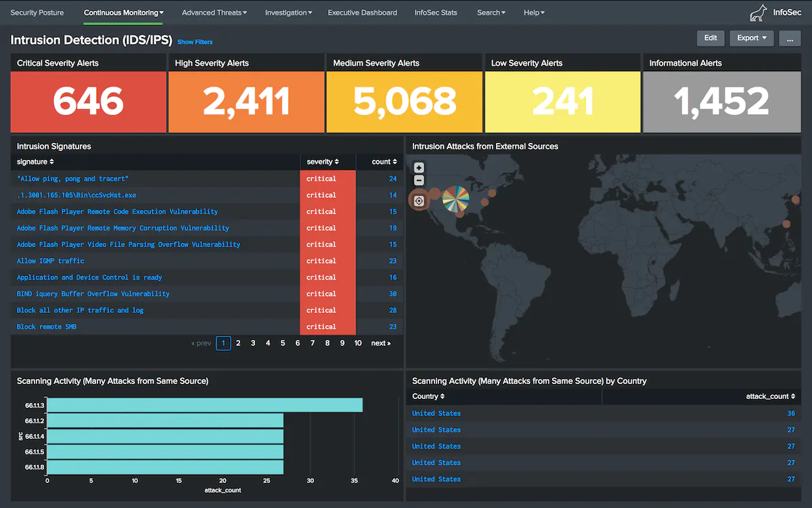Open the Export dropdown button
This screenshot has height=508, width=812.
point(751,38)
